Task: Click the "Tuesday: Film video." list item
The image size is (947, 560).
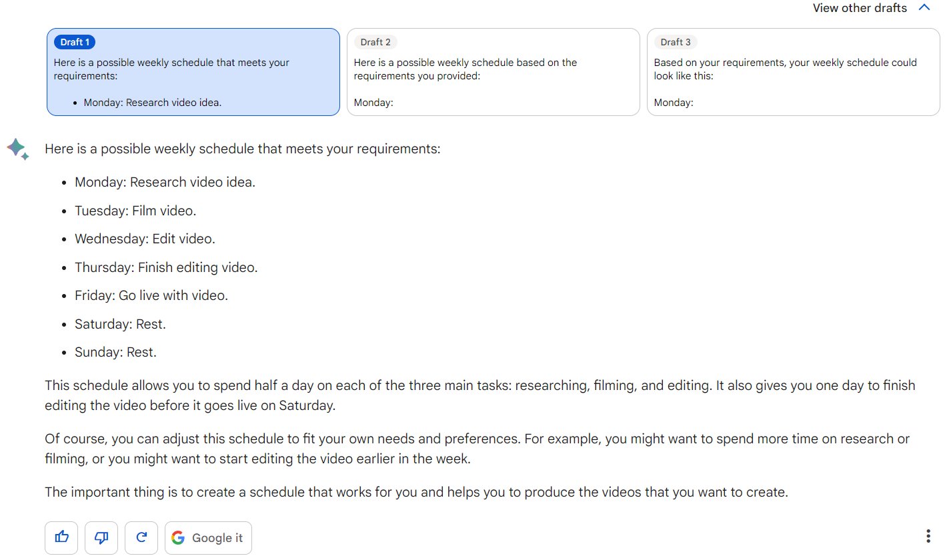Action: [135, 211]
